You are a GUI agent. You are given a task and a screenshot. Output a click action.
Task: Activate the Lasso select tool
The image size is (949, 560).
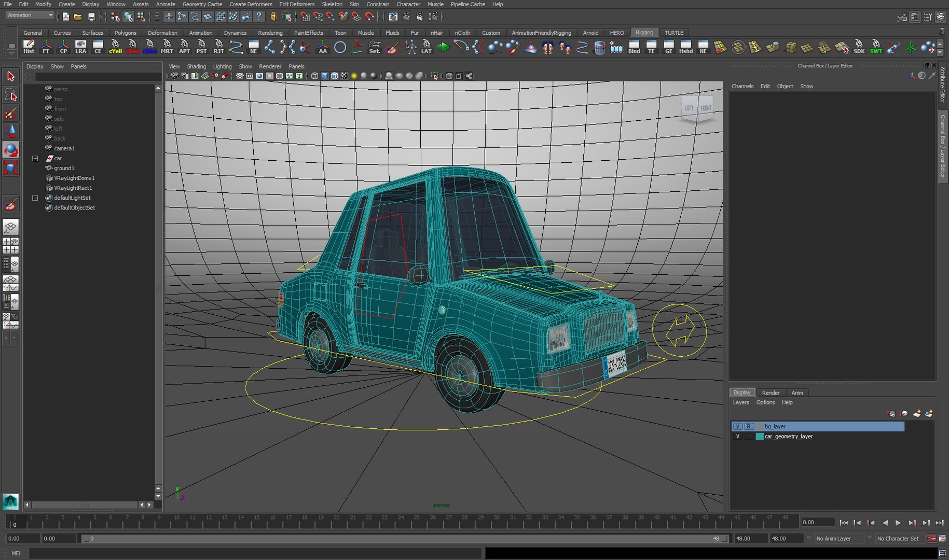[10, 95]
